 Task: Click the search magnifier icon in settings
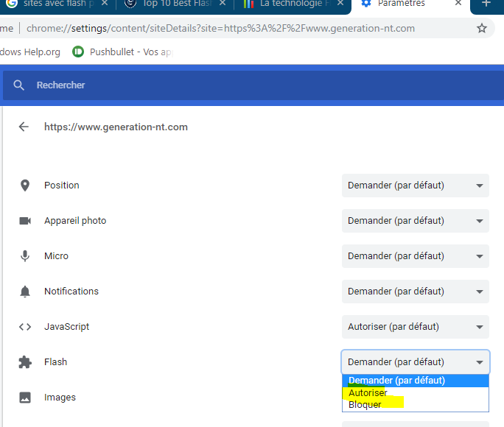coord(19,85)
